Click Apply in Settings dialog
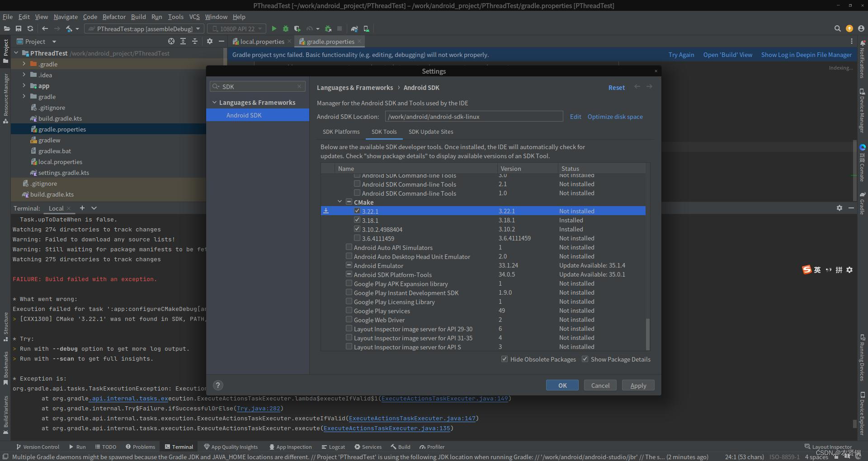Image resolution: width=868 pixels, height=461 pixels. [x=638, y=385]
